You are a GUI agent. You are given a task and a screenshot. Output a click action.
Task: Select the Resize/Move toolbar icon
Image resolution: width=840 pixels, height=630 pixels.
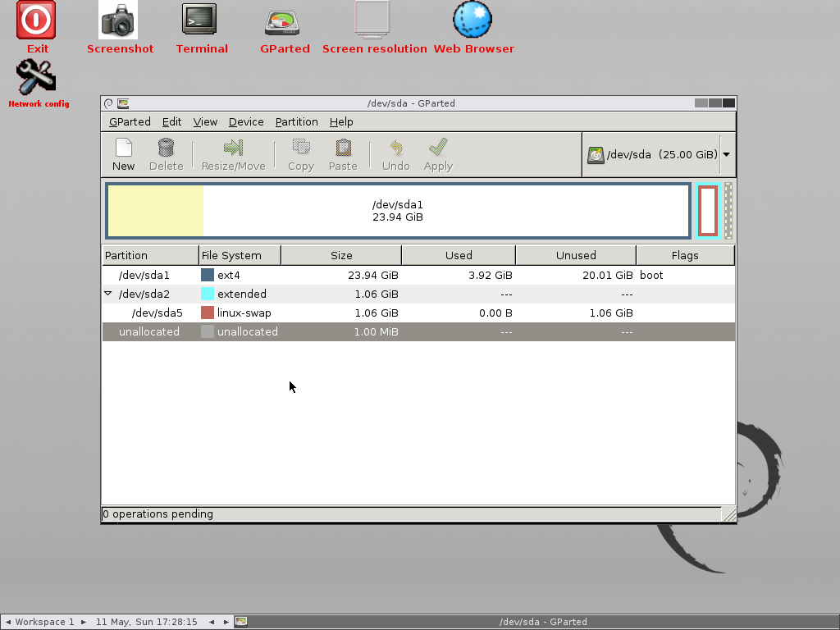(x=233, y=148)
